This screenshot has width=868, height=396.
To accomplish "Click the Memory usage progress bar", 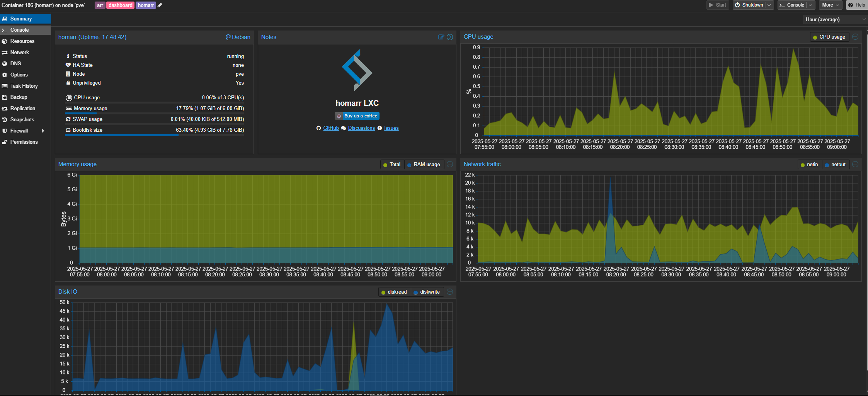I will [x=155, y=113].
